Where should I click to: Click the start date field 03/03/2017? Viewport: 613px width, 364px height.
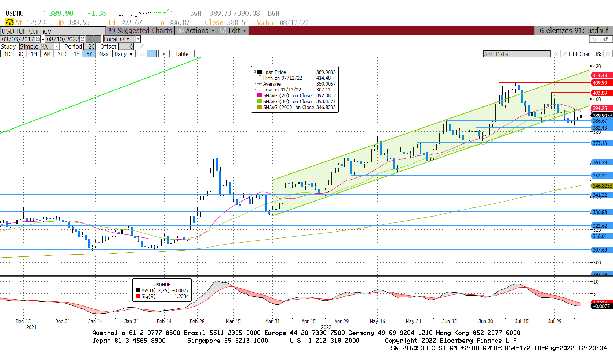tap(18, 39)
